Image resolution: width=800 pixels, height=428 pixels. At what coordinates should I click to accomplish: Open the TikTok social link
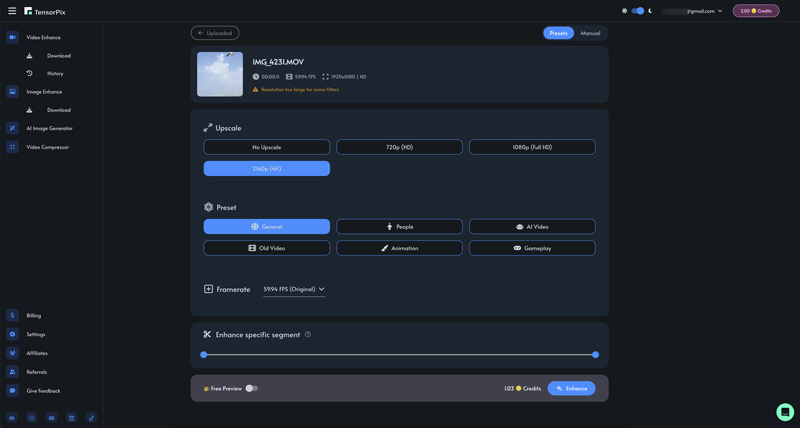(x=91, y=417)
